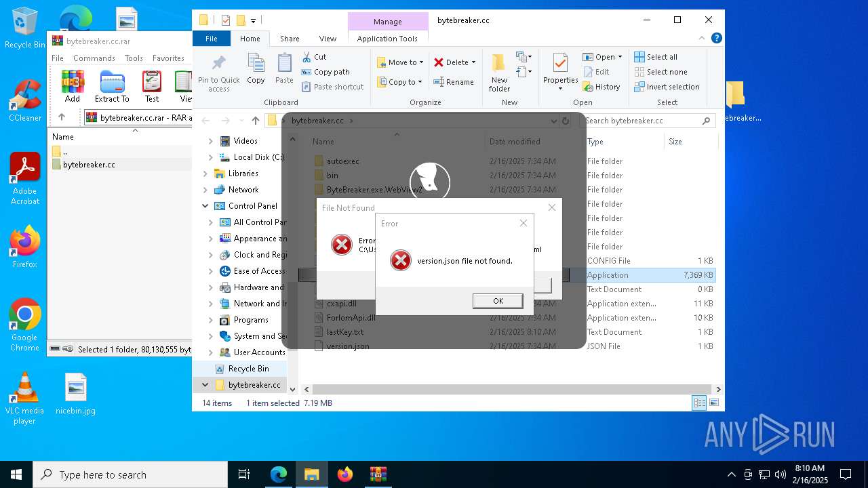Open the Application Tools tab
This screenshot has height=488, width=868.
387,39
